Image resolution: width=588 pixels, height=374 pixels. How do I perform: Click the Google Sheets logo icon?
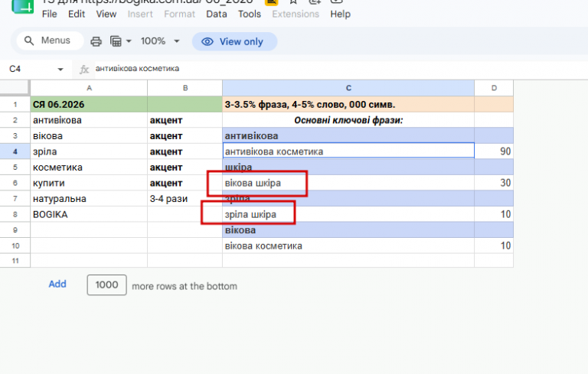(22, 5)
